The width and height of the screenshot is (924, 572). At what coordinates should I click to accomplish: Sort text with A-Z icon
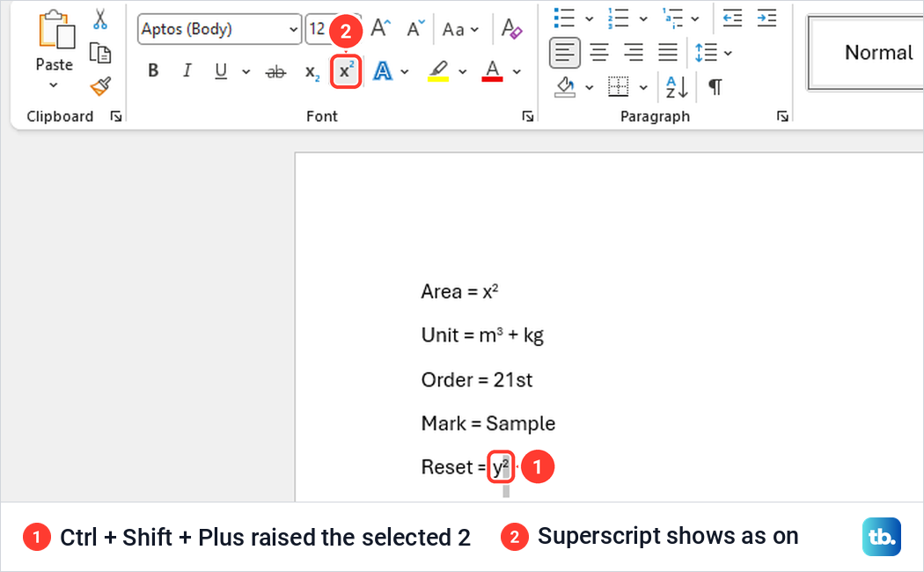click(677, 87)
